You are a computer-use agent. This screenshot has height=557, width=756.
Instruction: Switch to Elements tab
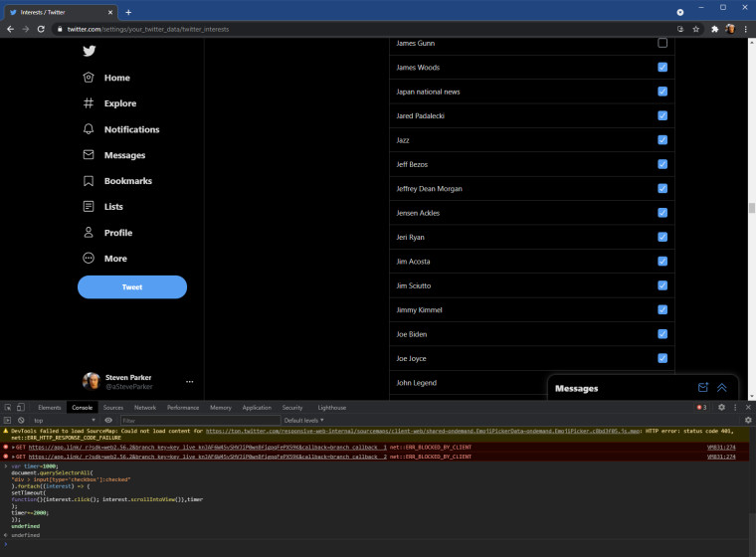49,408
